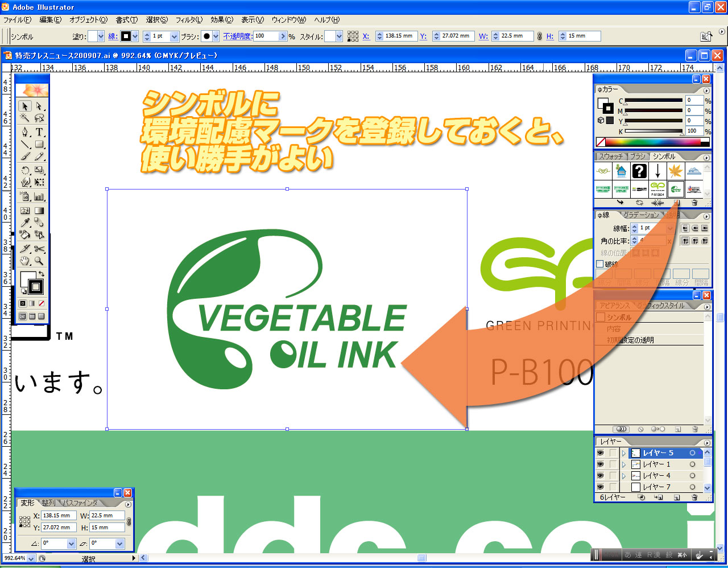The width and height of the screenshot is (728, 568).
Task: Click the K slider in Color panel
Action: (x=653, y=131)
